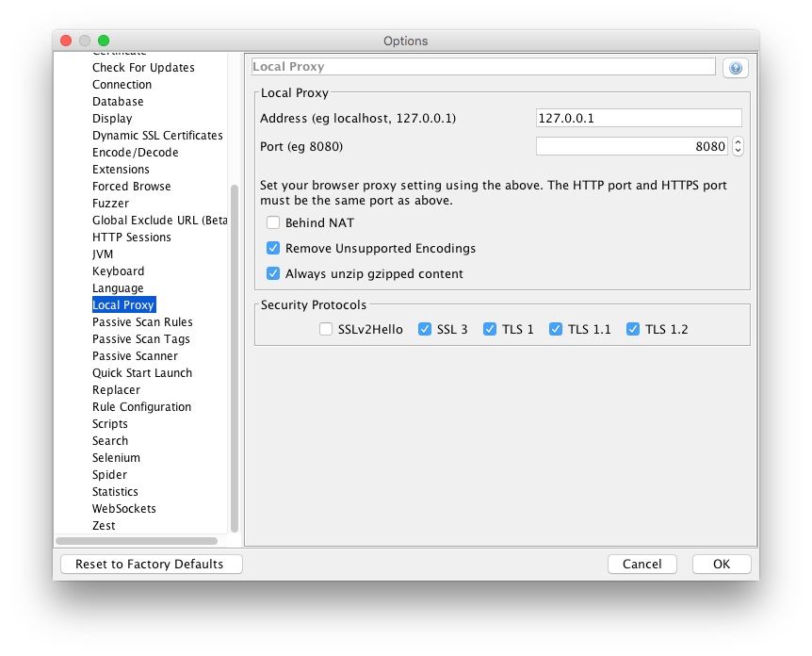Viewport: 812px width, 656px height.
Task: Toggle the TLS 1.1 checkbox
Action: 556,329
